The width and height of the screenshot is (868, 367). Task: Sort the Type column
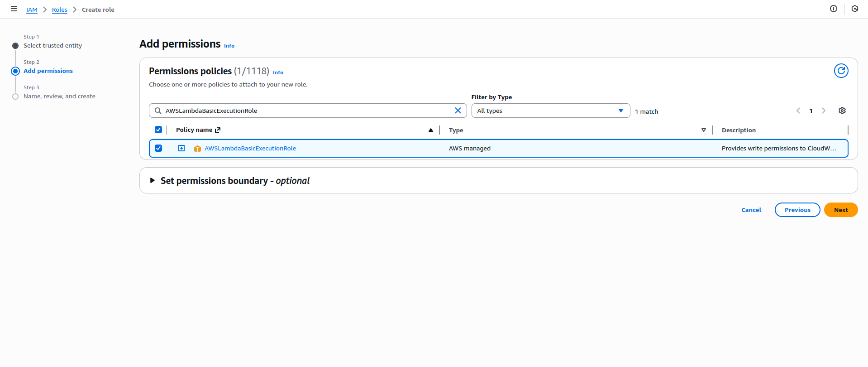pos(704,130)
